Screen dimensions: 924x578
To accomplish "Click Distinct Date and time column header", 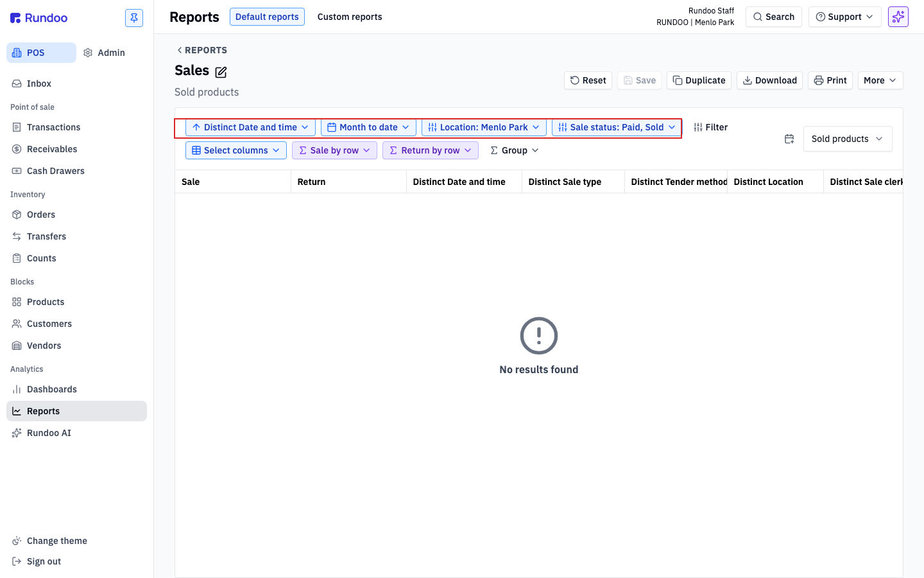I will point(464,182).
